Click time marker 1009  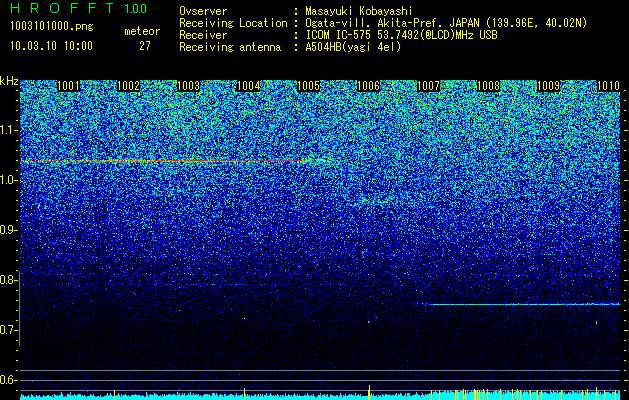click(548, 86)
